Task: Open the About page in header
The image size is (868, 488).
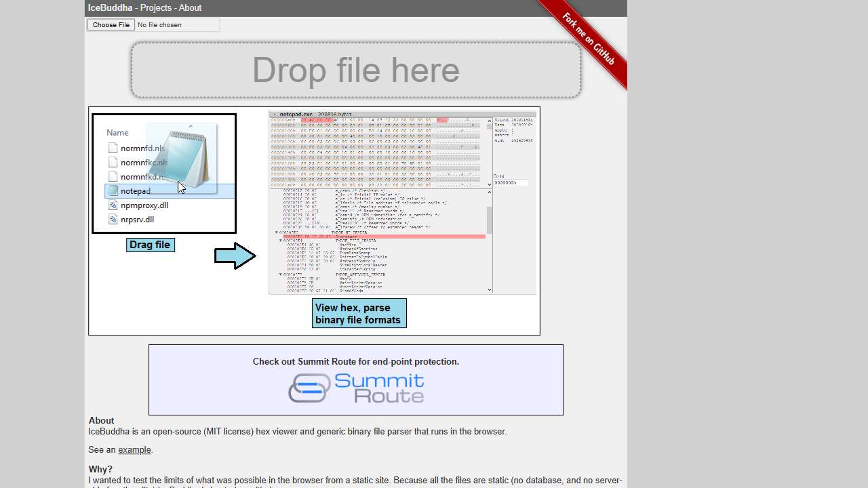Action: (x=190, y=8)
